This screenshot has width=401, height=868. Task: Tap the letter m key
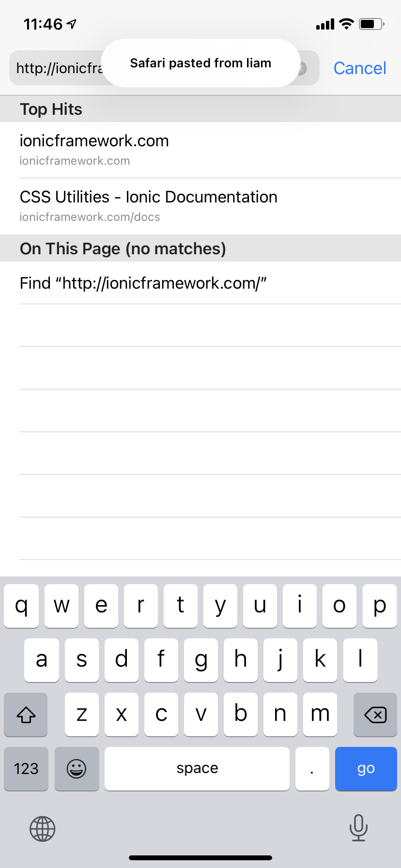(x=320, y=714)
